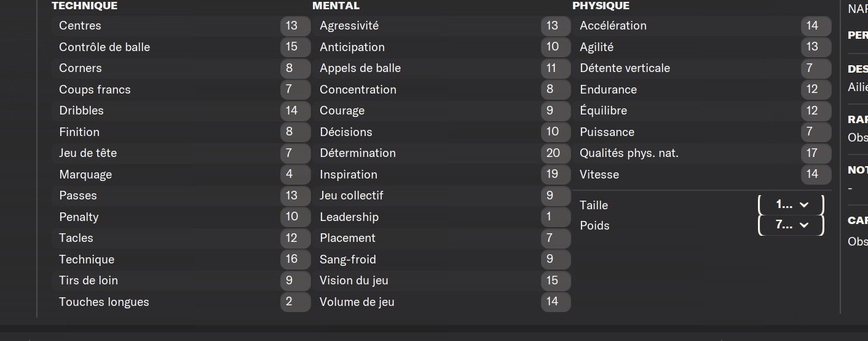868x341 pixels.
Task: Edit the Leadership value field showing 1
Action: [x=556, y=217]
